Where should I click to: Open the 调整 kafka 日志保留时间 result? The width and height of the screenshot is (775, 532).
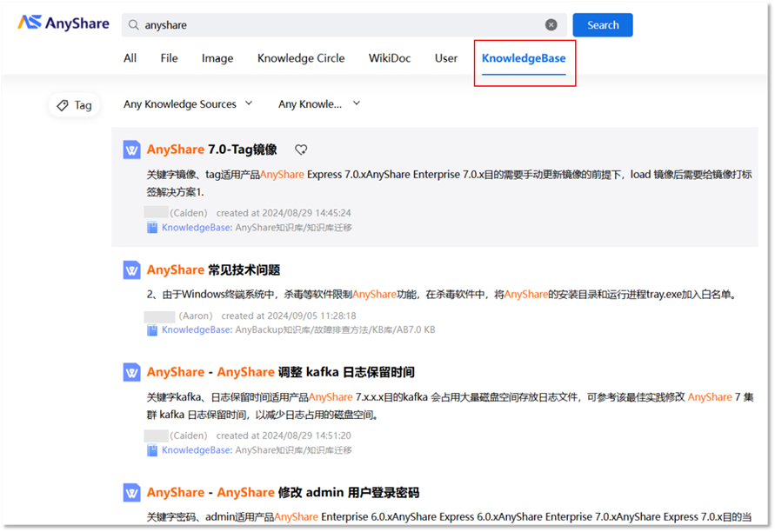[x=280, y=372]
